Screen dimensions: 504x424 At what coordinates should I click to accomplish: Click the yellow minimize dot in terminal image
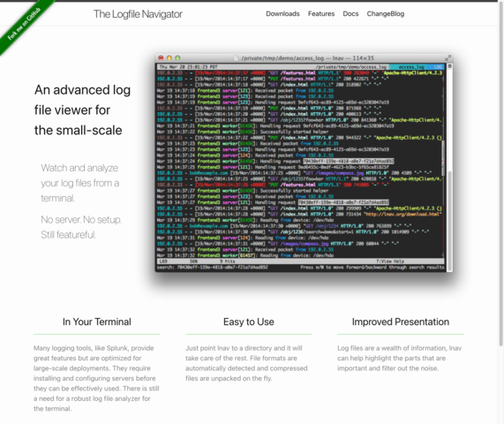coord(169,58)
